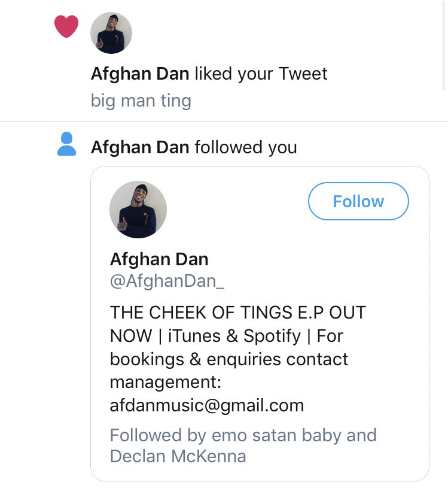Viewport: 448px width, 491px height.
Task: Click the red heart like icon
Action: coord(66,26)
